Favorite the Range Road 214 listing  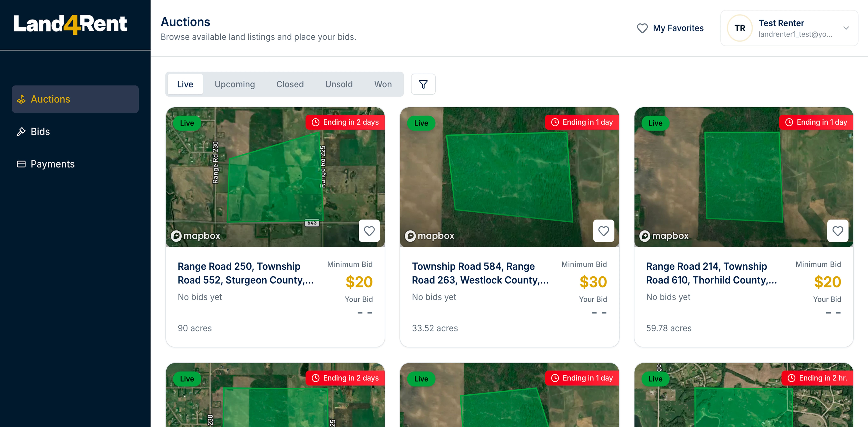[838, 231]
